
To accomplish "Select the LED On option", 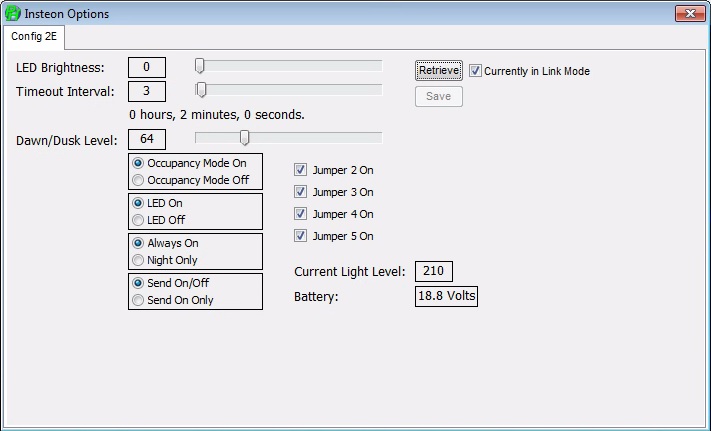I will [138, 203].
